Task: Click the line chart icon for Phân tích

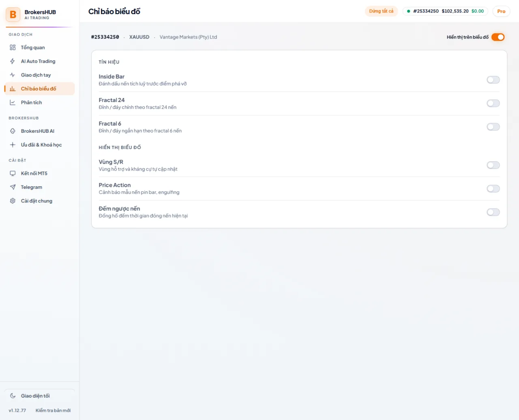Action: point(13,102)
